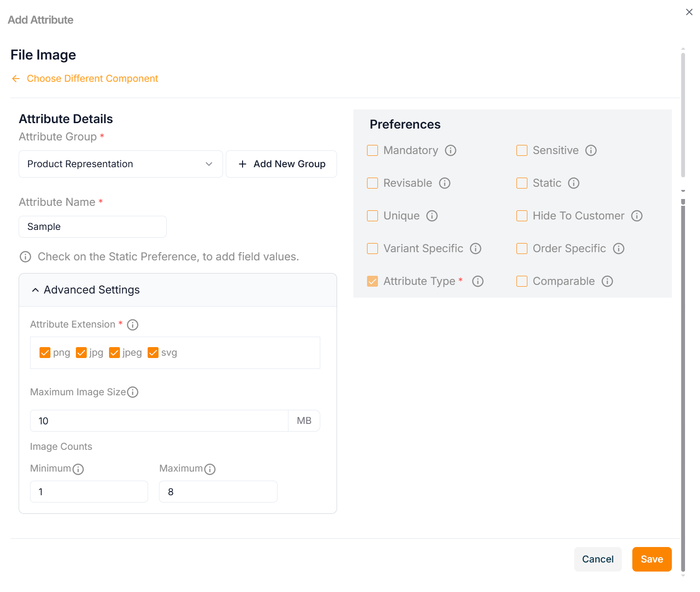Click the info icon next to Revisable
This screenshot has width=700, height=592.
(x=444, y=183)
